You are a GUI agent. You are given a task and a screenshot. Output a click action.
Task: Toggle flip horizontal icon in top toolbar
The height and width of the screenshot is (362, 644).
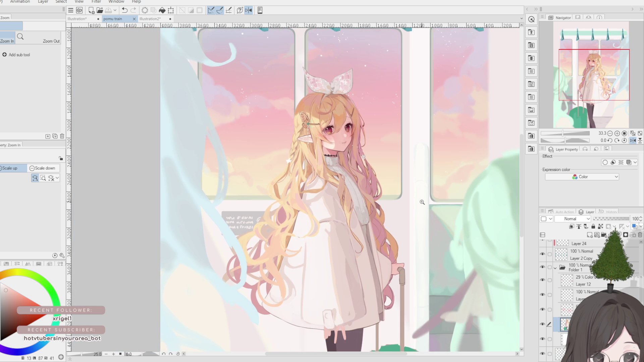(249, 10)
